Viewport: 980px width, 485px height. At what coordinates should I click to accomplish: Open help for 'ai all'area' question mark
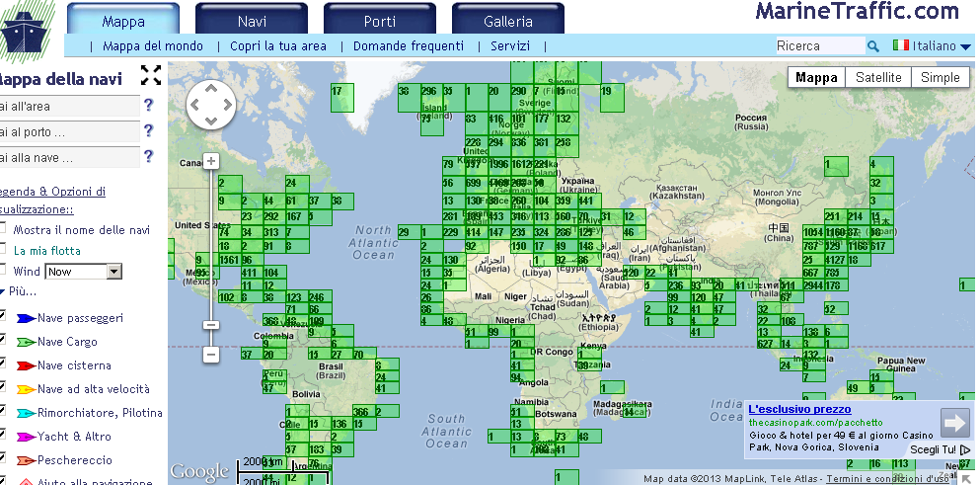click(148, 105)
